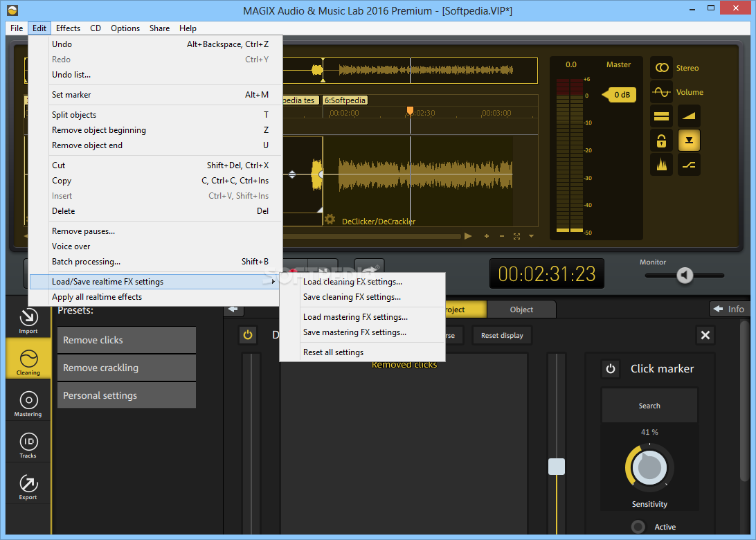Choose Load cleaning FX settings...
Image resolution: width=756 pixels, height=540 pixels.
pos(362,282)
